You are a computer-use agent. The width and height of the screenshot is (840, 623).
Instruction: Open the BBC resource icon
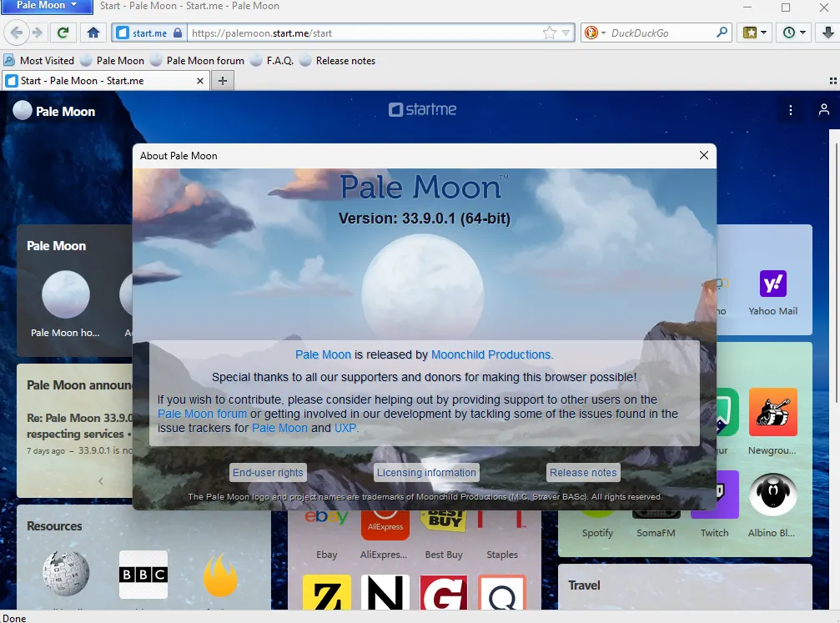143,575
